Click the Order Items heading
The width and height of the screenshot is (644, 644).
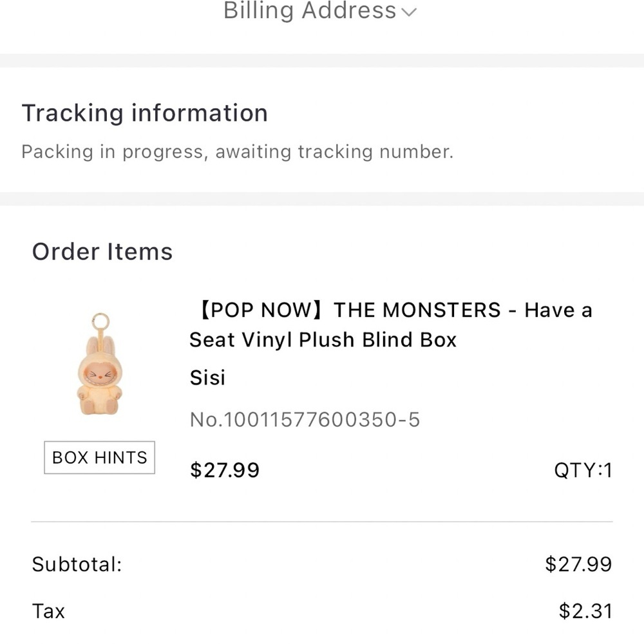click(102, 251)
